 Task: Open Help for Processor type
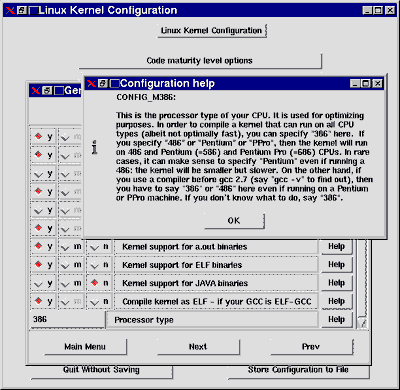(336, 319)
